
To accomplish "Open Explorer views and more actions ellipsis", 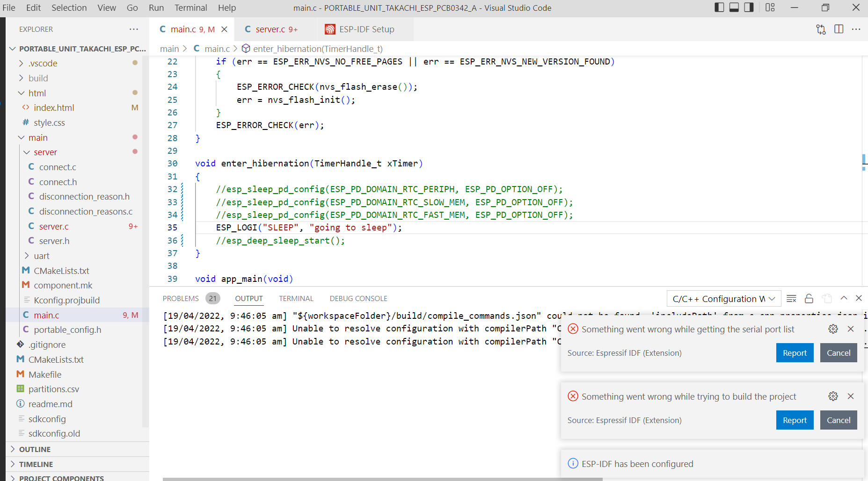I will [134, 29].
